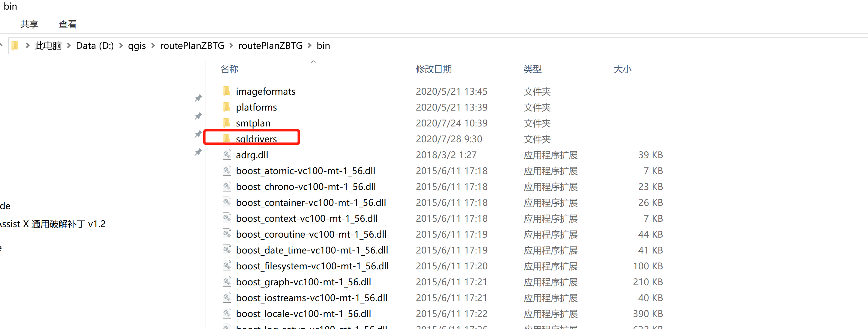
Task: Sort files by 类型 column header
Action: 533,69
